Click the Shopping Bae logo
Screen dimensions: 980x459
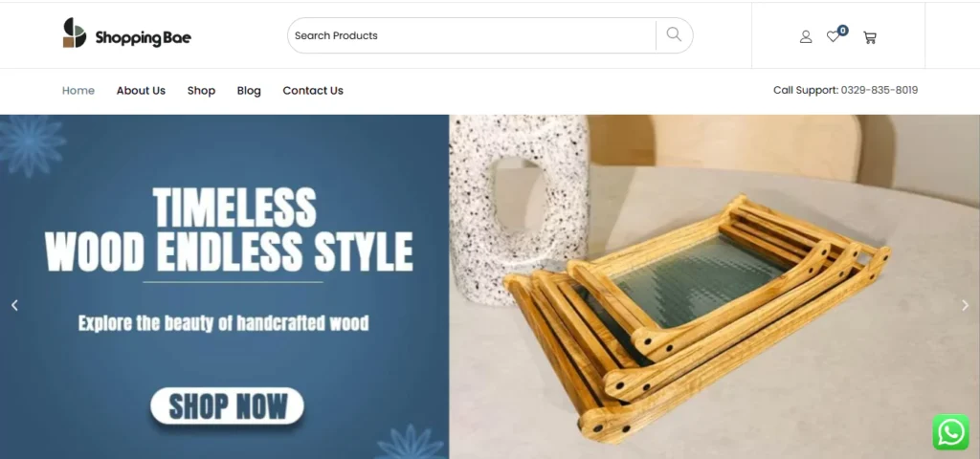[127, 33]
